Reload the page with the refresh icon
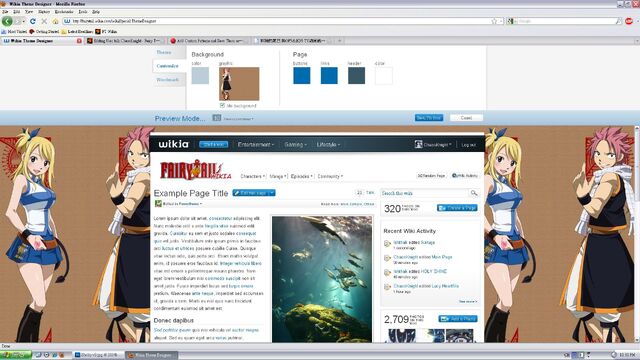 coord(33,21)
